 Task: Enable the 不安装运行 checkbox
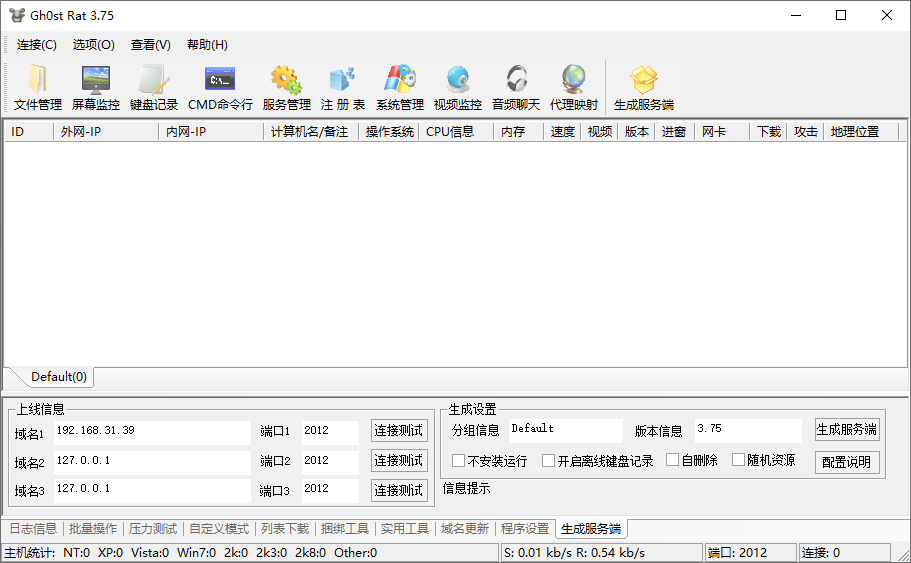[458, 461]
